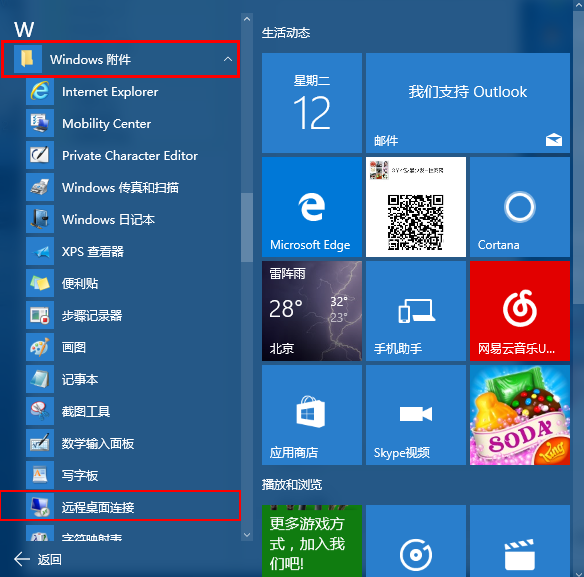Viewport: 584px width, 577px height.
Task: Click the Mobility Center label
Action: pos(107,124)
